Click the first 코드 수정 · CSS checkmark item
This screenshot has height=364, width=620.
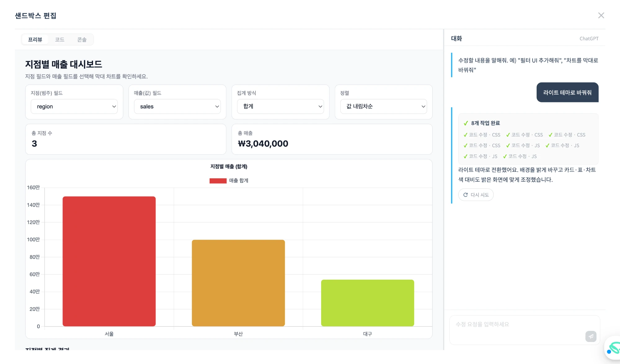[482, 135]
